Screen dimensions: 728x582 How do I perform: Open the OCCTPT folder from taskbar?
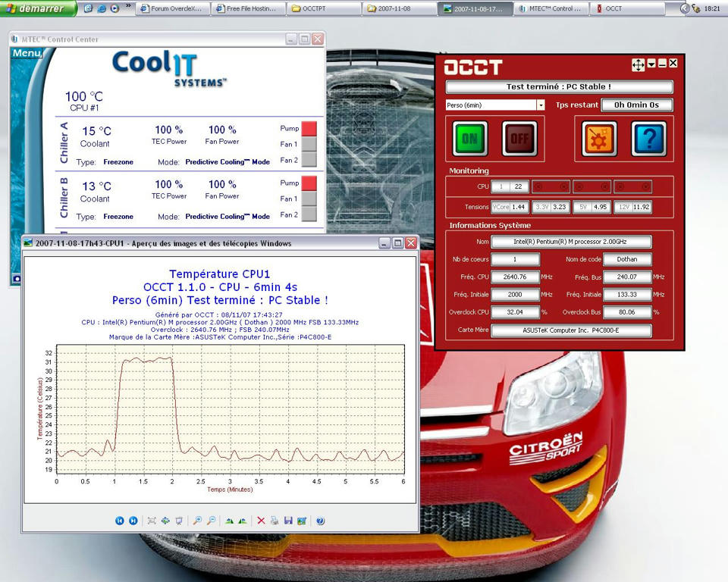(324, 8)
